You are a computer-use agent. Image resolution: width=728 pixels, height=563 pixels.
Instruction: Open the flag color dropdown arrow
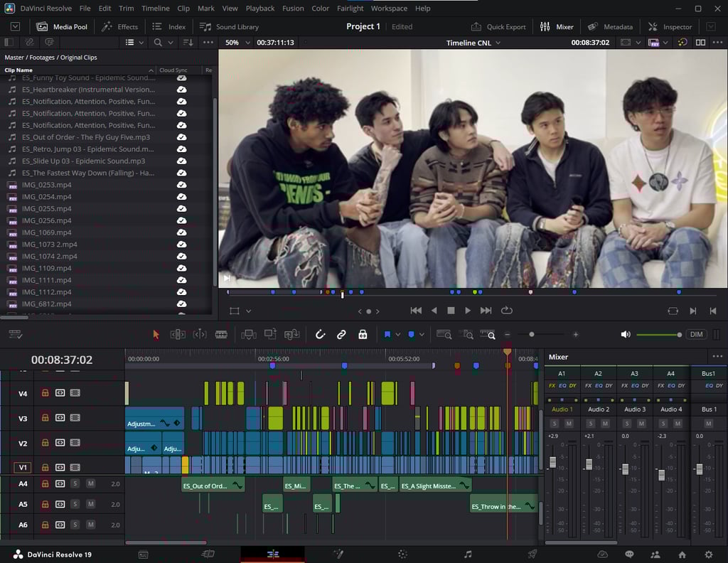[397, 334]
